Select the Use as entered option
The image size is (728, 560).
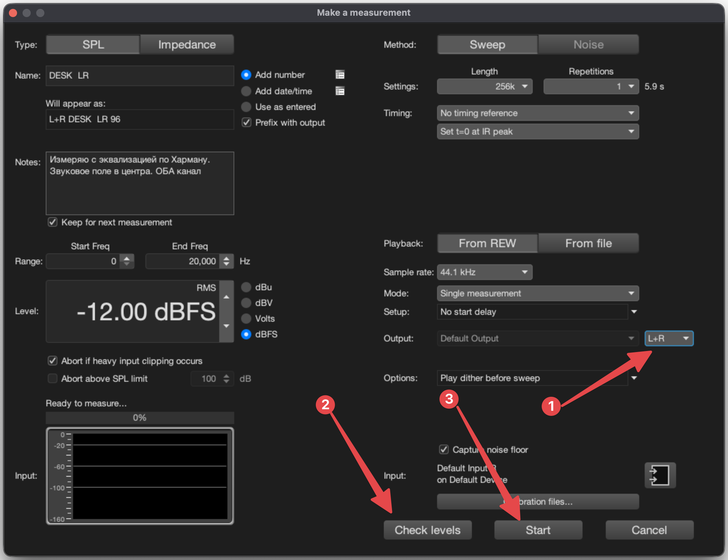point(246,107)
